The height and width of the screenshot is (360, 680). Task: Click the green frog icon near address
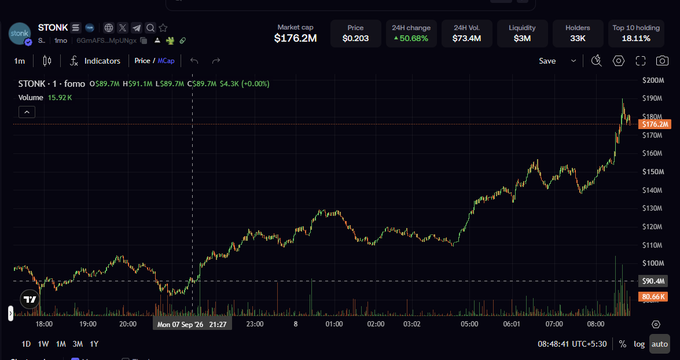point(170,40)
